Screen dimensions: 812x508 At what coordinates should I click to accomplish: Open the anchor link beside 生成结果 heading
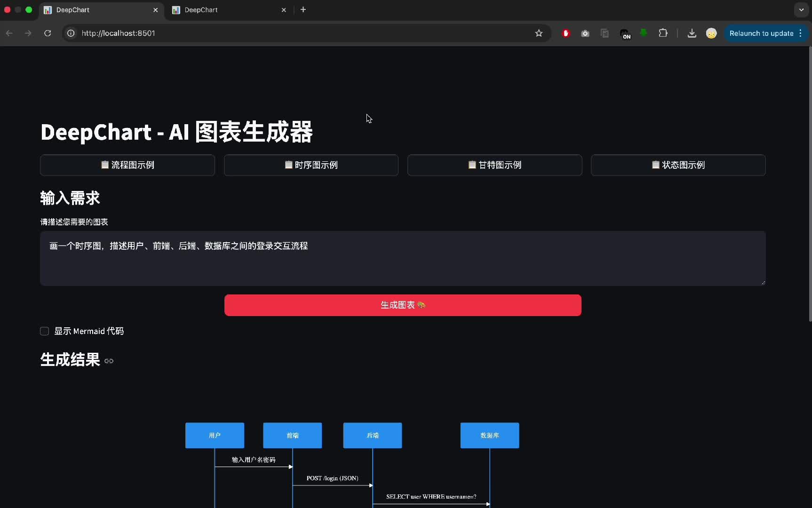coord(109,361)
